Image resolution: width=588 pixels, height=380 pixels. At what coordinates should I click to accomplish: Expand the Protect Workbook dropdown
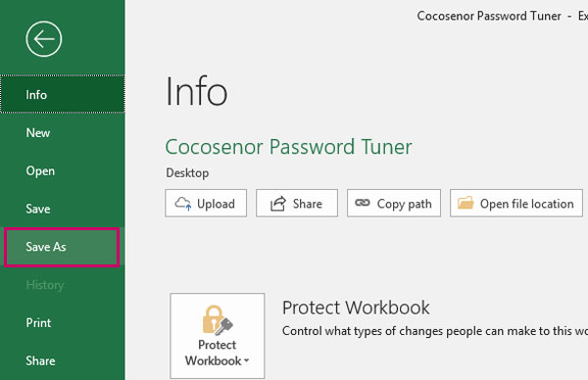[218, 336]
